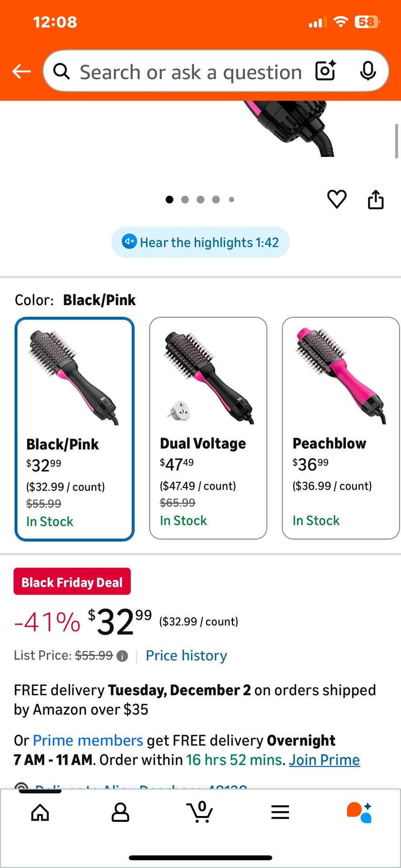Select the Peachblow color option
The image size is (401, 868).
[340, 428]
